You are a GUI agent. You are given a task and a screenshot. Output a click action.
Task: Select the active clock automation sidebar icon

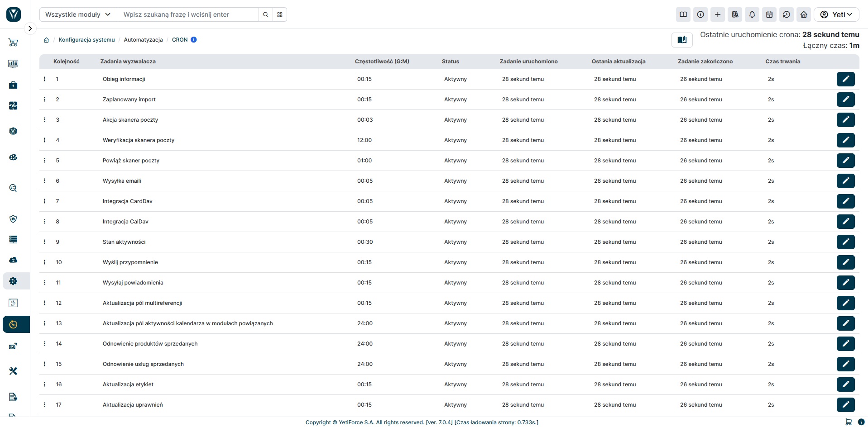click(x=13, y=324)
